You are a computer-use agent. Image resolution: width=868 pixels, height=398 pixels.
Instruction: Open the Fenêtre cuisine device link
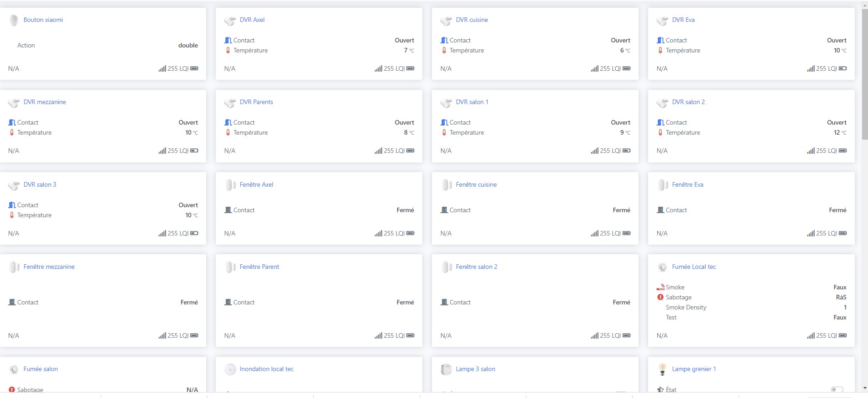(476, 184)
